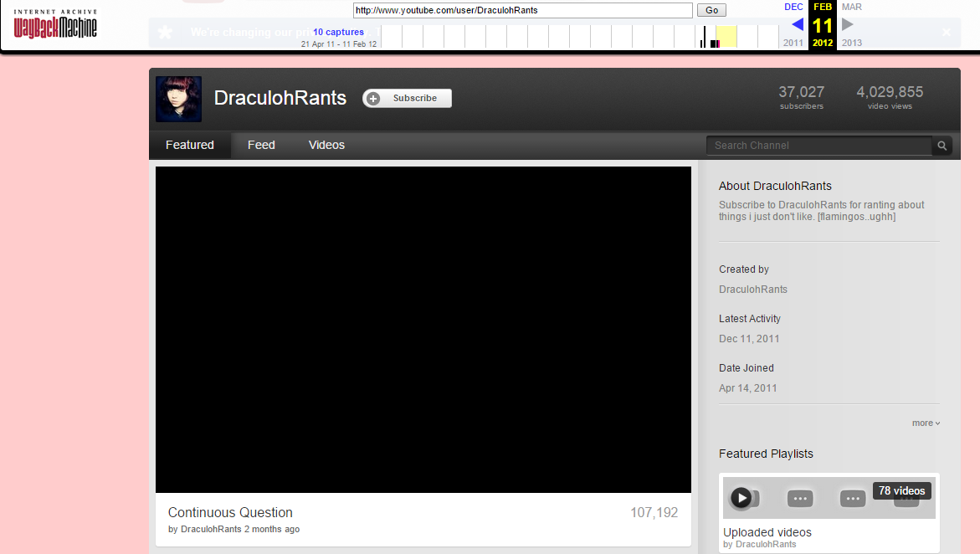Image resolution: width=980 pixels, height=554 pixels.
Task: Click the 'by DraculohRants' link under Uploaded videos
Action: coord(759,545)
